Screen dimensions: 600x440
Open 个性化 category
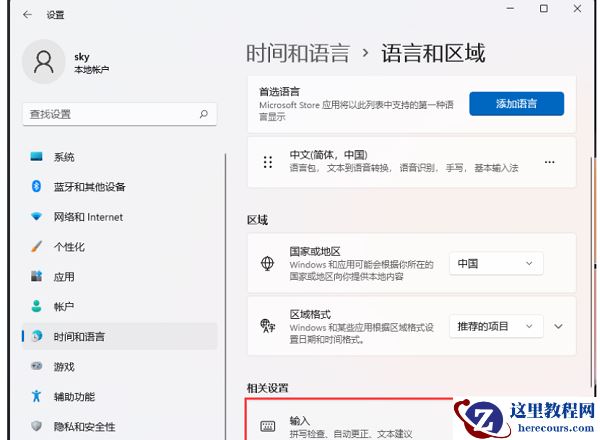(x=119, y=247)
